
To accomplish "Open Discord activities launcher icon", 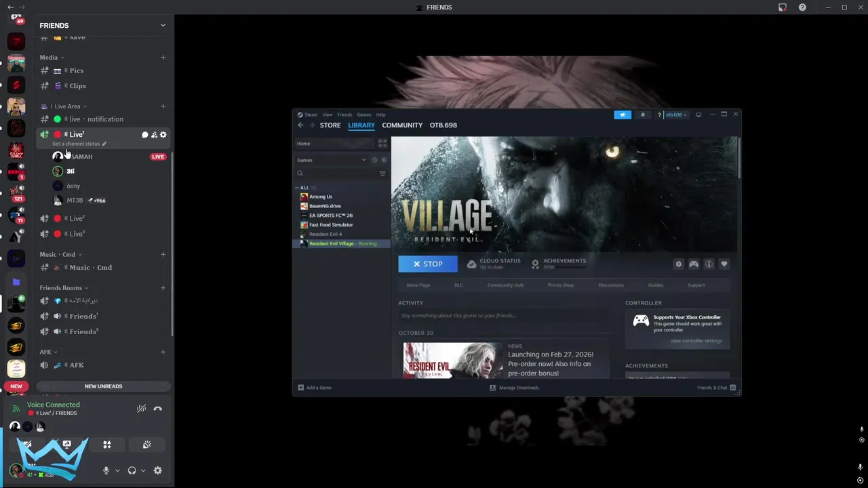I will pos(106,445).
